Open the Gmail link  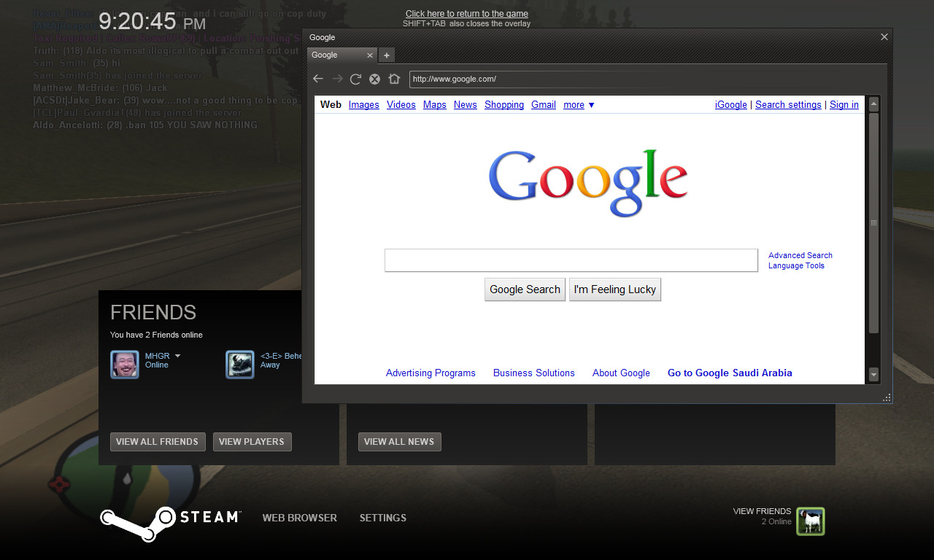(543, 105)
